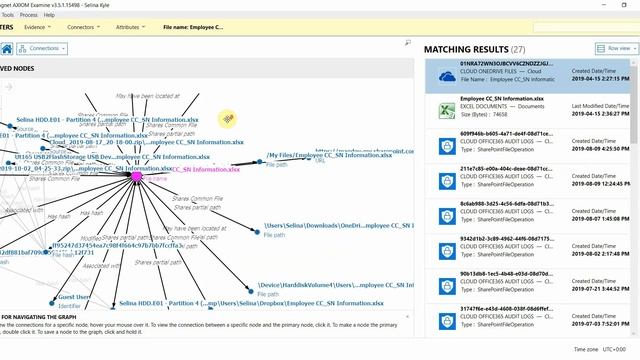Expand the Attributes filter dropdown
The image size is (640, 360).
(130, 27)
